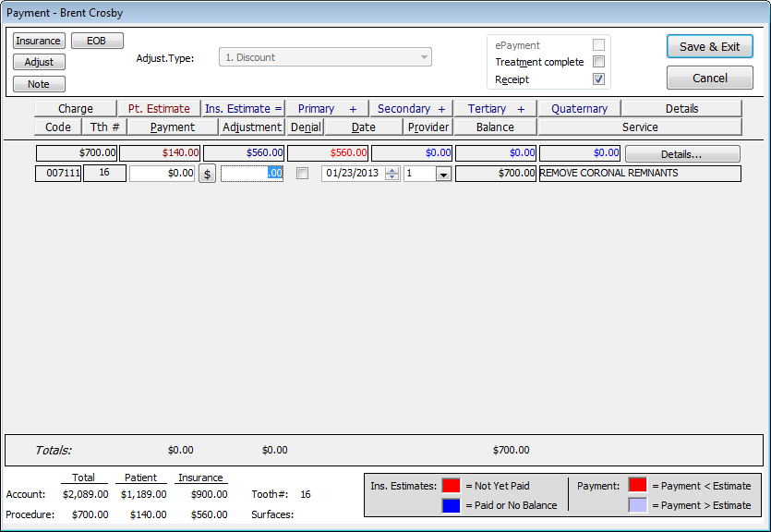
Task: Click Save & Exit
Action: 709,47
